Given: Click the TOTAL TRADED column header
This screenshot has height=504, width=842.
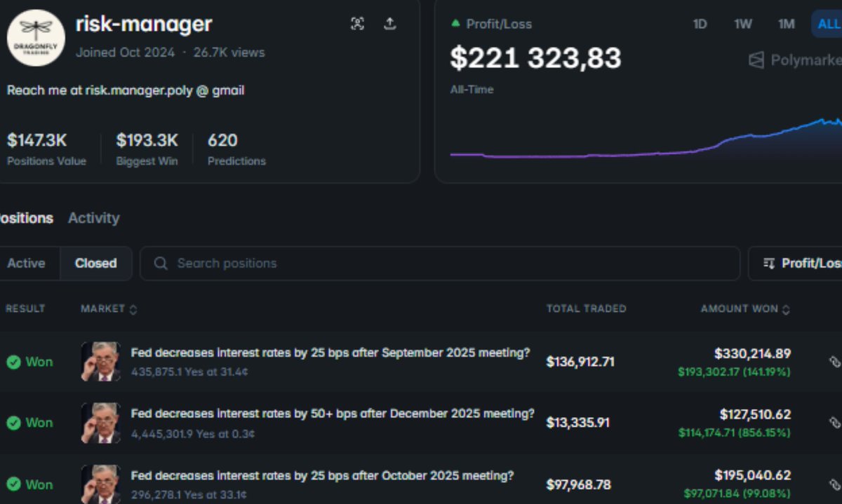Looking at the screenshot, I should coord(587,308).
